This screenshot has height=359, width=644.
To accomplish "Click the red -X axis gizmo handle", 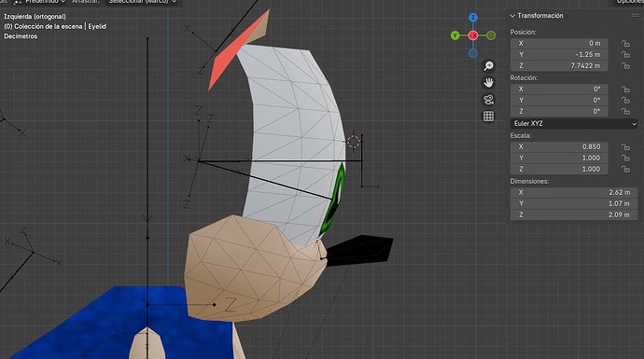I will (473, 35).
